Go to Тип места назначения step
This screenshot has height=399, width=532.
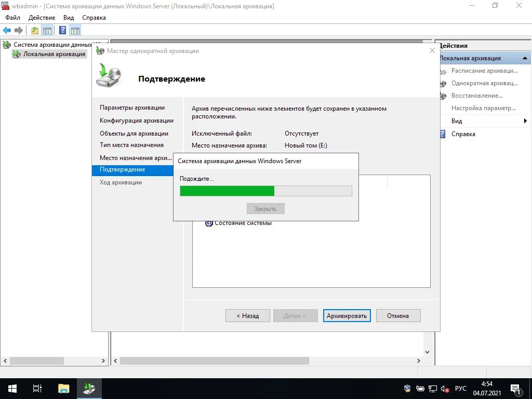pyautogui.click(x=131, y=145)
